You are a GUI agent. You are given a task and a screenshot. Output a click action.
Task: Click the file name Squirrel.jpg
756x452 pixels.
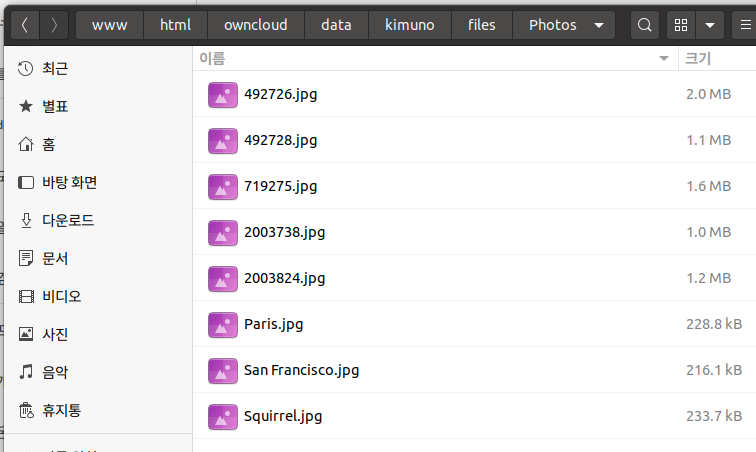[283, 417]
